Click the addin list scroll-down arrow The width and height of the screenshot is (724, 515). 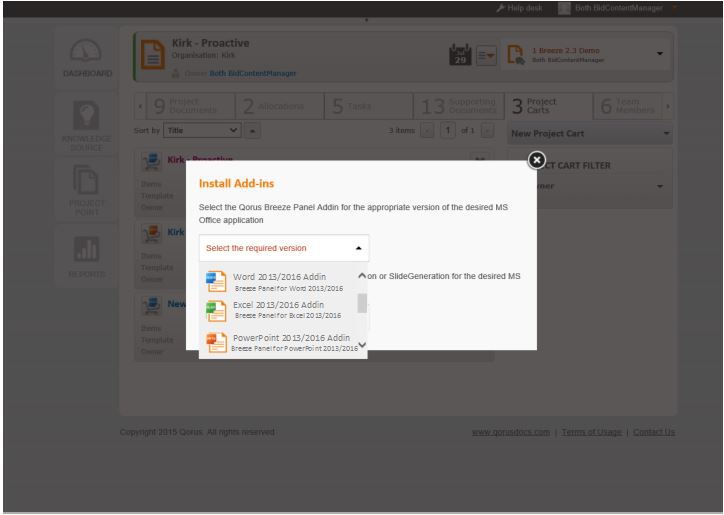(362, 345)
